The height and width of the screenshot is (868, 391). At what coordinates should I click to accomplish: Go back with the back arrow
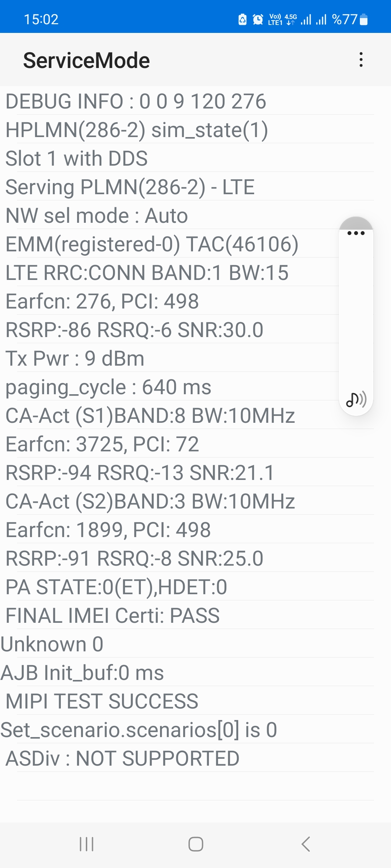[306, 844]
